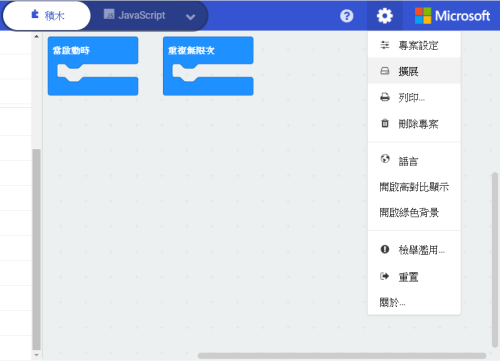
Task: Click the toolbox scroll down arrow
Action: tap(37, 355)
